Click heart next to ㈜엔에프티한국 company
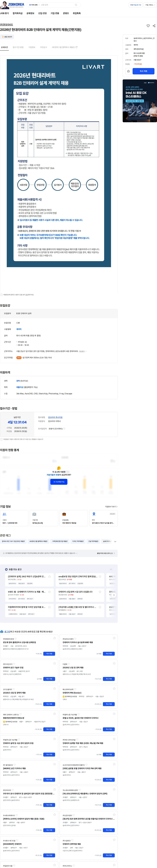Screen dimensions: 157x868 [x=16, y=639]
